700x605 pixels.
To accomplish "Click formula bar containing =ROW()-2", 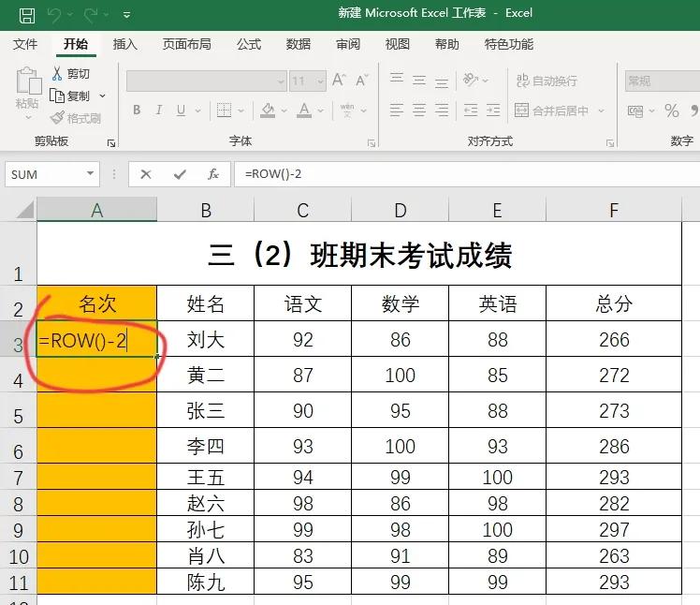I will coord(467,174).
